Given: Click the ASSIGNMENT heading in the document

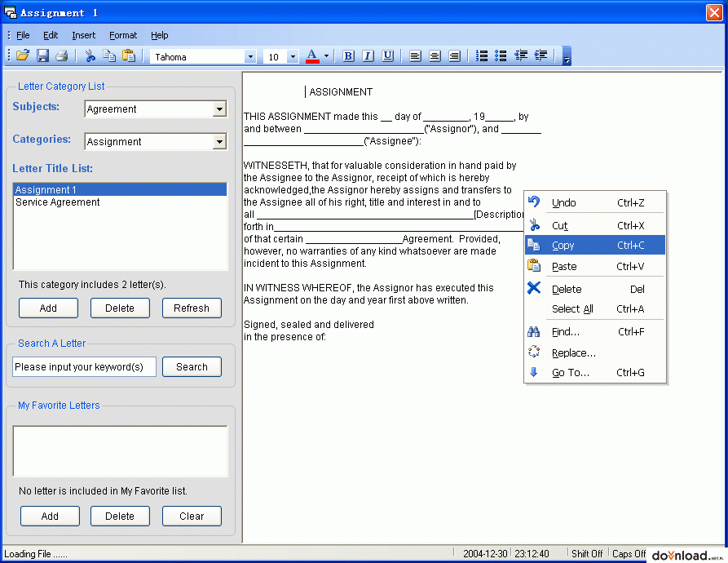Looking at the screenshot, I should pyautogui.click(x=341, y=92).
